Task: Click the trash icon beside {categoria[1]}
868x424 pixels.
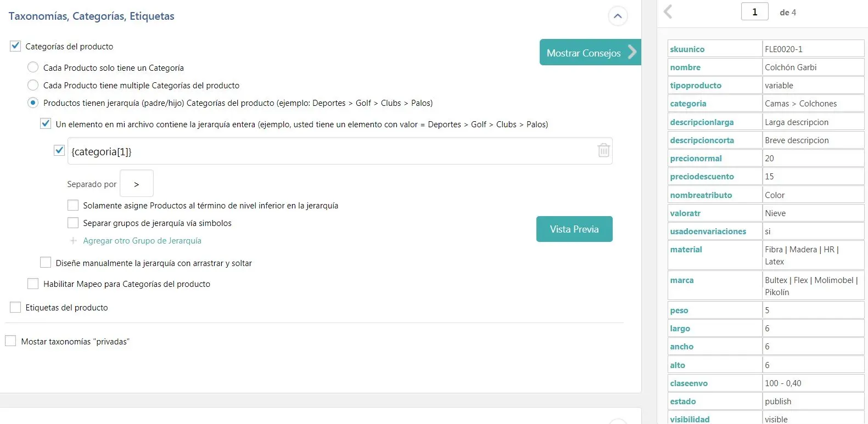Action: (x=603, y=150)
